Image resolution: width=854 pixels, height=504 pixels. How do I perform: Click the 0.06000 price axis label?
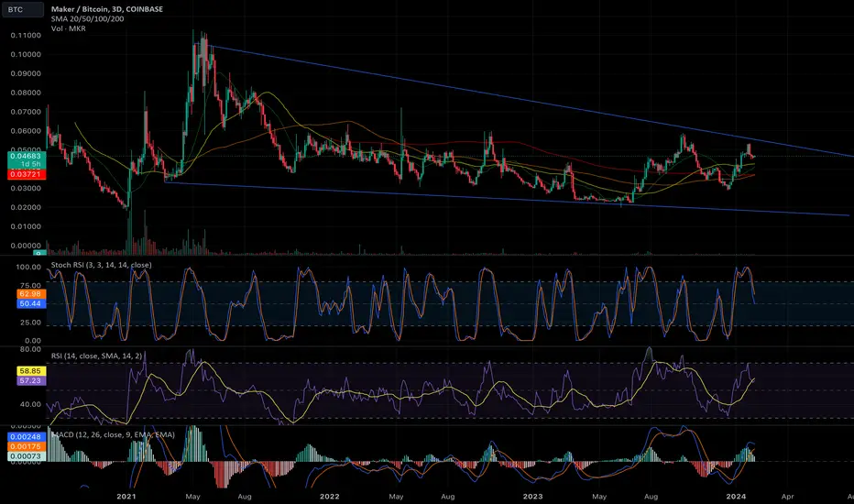click(26, 131)
